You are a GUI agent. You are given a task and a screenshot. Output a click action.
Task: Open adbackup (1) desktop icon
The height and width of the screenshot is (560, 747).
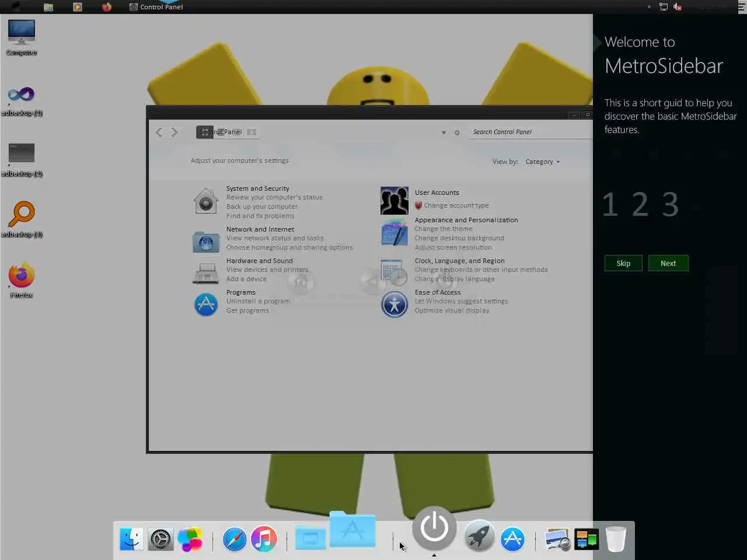click(22, 100)
